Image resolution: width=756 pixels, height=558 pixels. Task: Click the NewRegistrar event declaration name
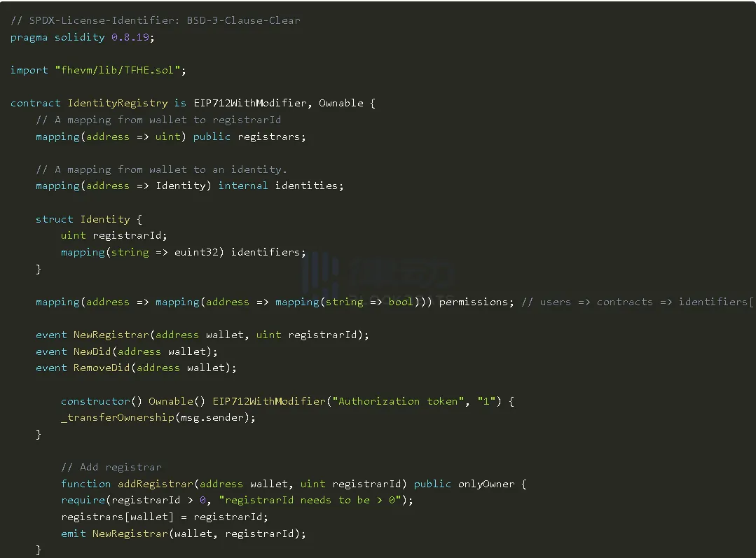pyautogui.click(x=111, y=335)
